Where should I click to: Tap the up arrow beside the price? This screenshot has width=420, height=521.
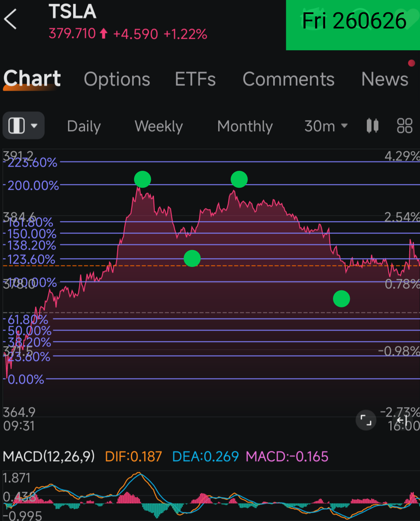pos(104,33)
